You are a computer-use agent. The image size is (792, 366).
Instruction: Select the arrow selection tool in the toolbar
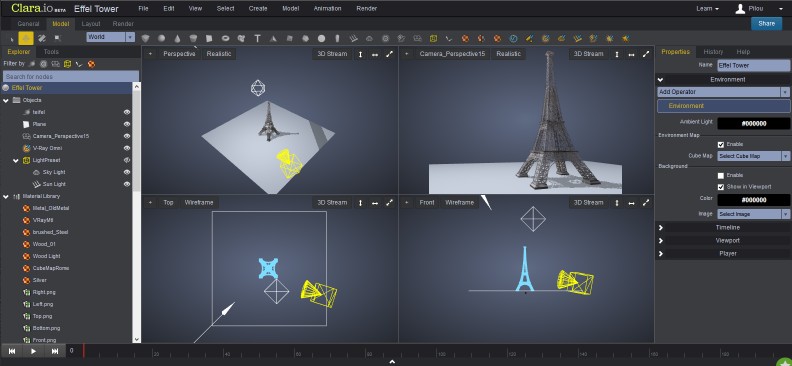click(12, 38)
